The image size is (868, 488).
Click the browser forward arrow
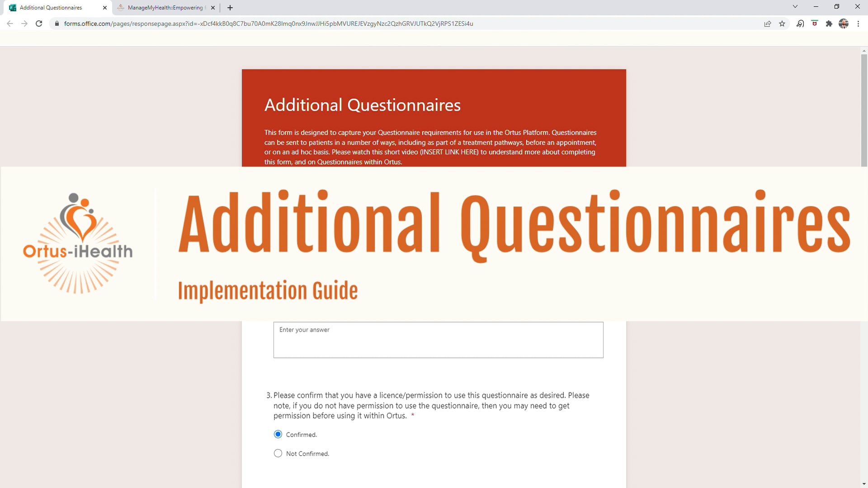[x=24, y=23]
